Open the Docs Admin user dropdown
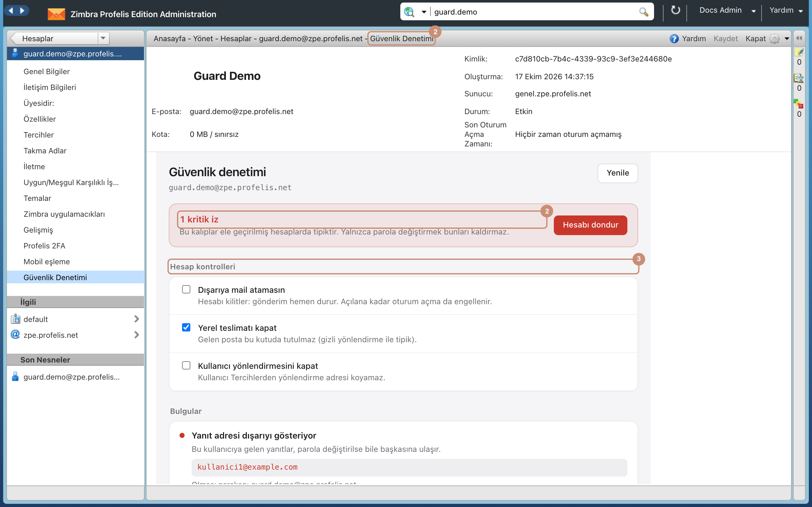Screen dimensions: 812x507 754,11
